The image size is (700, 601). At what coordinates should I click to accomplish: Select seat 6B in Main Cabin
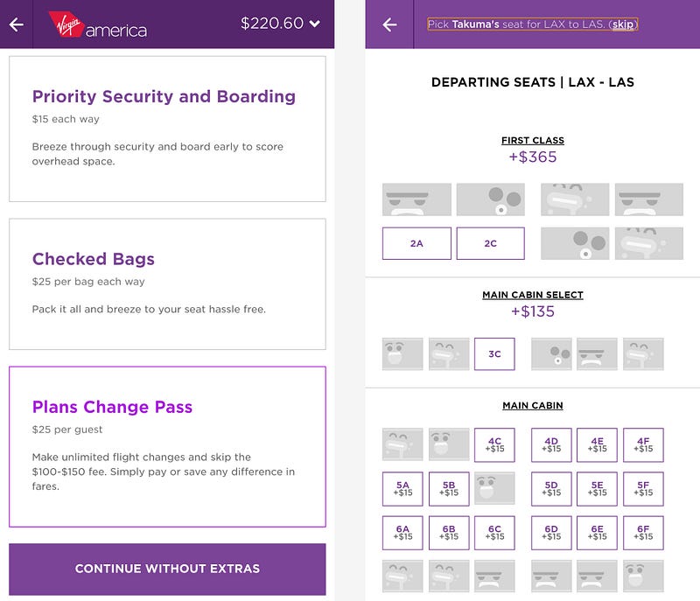(449, 533)
